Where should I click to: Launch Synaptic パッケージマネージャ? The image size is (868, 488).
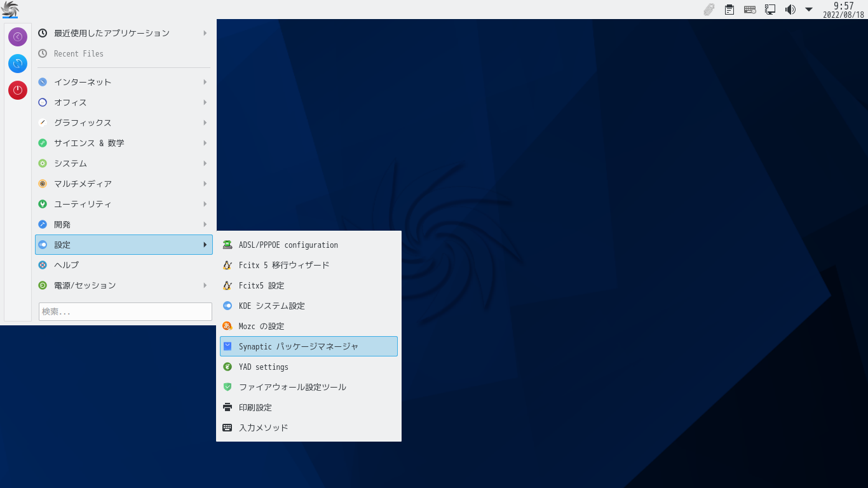[309, 346]
